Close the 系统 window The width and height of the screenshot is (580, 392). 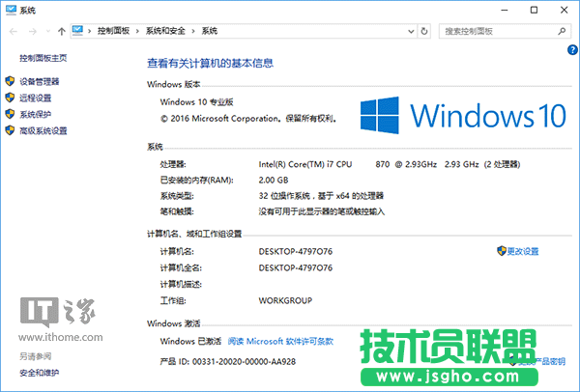coord(564,10)
